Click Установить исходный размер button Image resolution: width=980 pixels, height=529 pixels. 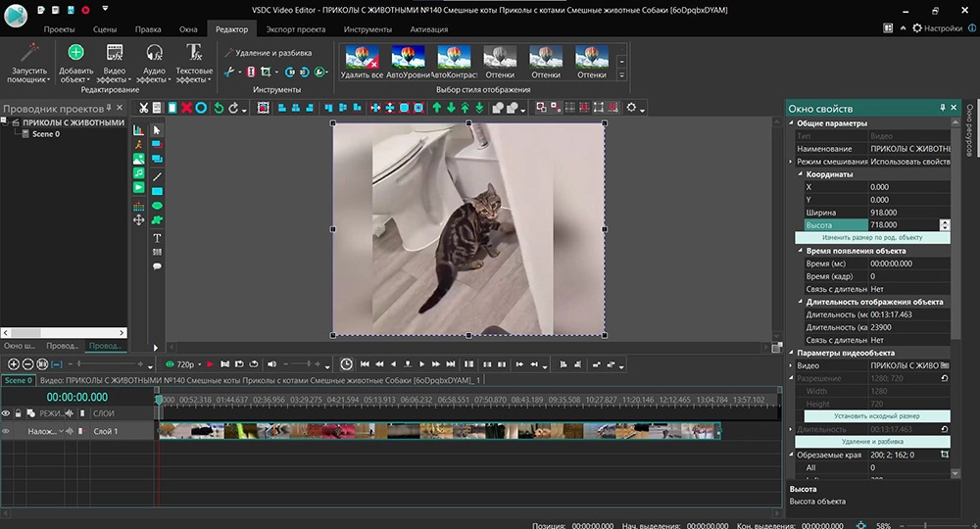(x=877, y=416)
